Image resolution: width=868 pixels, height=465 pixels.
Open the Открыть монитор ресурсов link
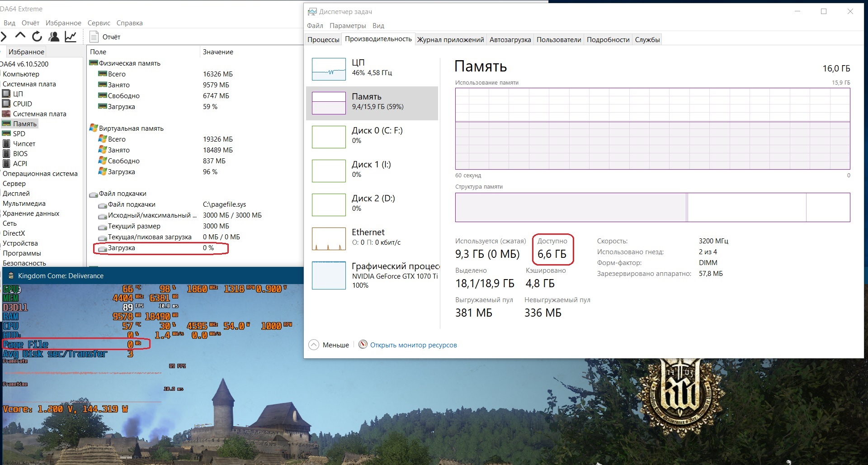click(413, 345)
